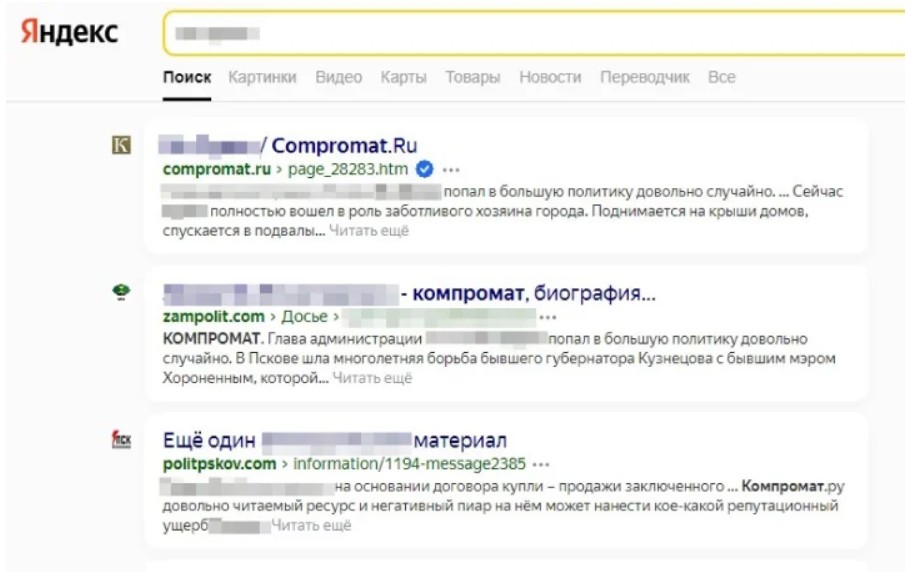This screenshot has height=572, width=913.
Task: Open three-dot menu for politpskov.com result
Action: pyautogui.click(x=540, y=465)
